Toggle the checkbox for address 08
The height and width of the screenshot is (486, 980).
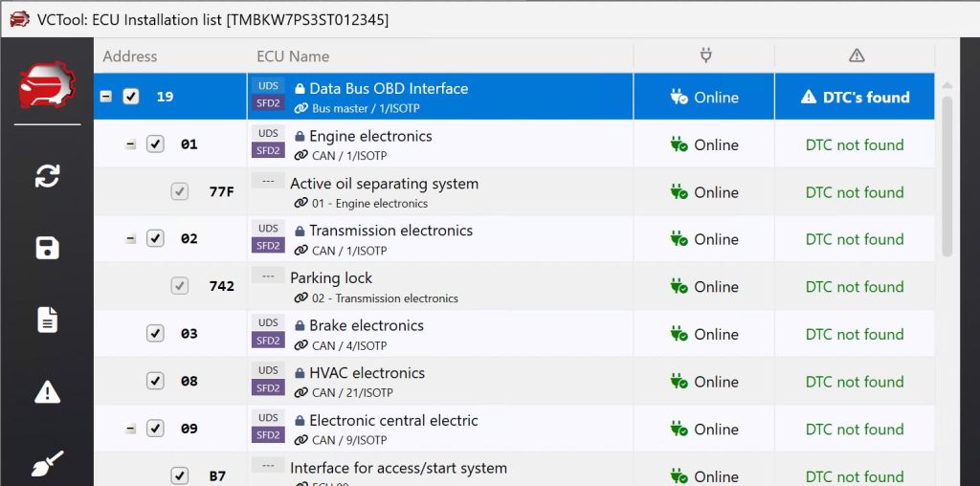point(155,381)
